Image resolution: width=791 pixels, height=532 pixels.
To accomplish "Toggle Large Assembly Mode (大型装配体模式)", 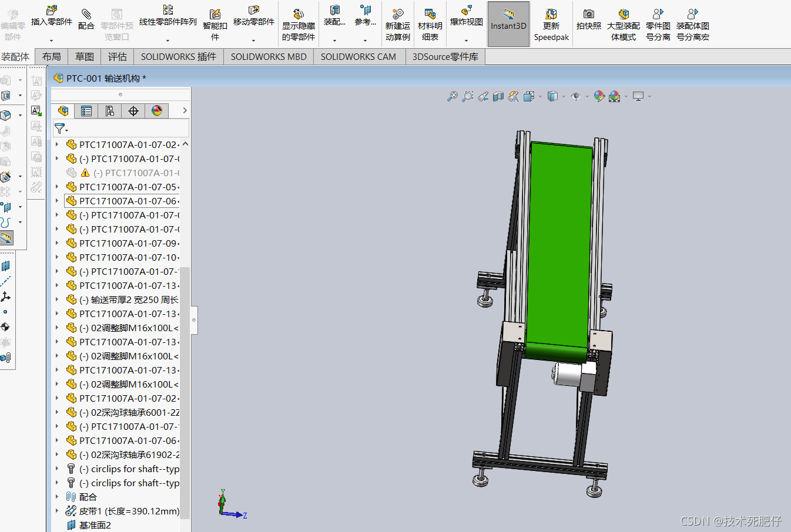I will pos(624,25).
